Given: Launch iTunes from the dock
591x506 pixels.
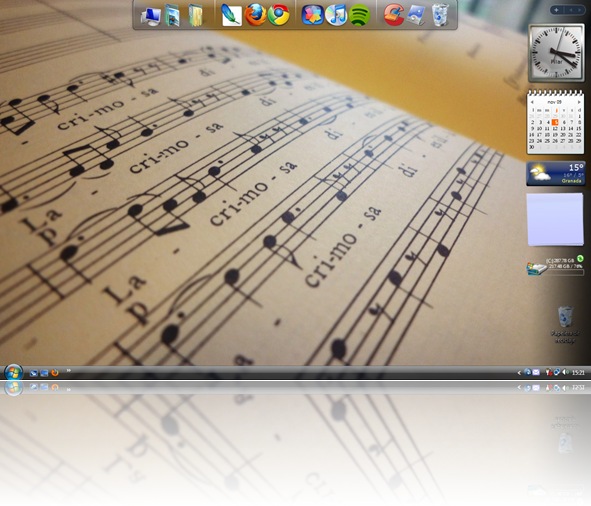Looking at the screenshot, I should [x=336, y=15].
